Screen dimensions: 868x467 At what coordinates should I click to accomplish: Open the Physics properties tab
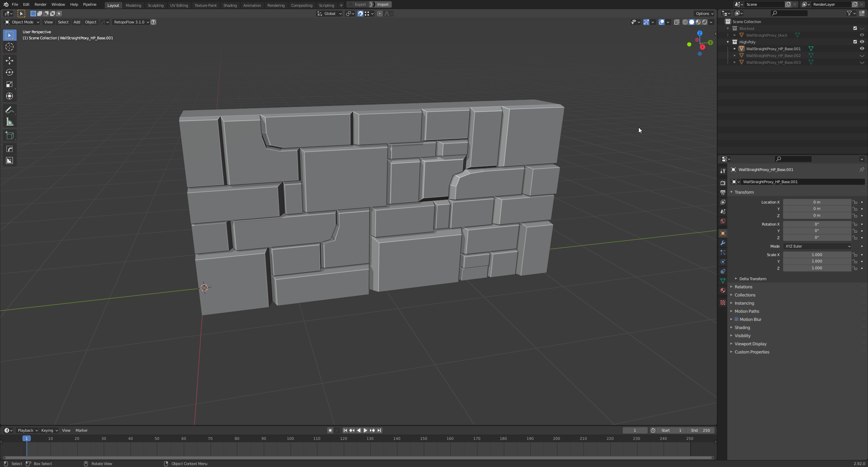(723, 262)
